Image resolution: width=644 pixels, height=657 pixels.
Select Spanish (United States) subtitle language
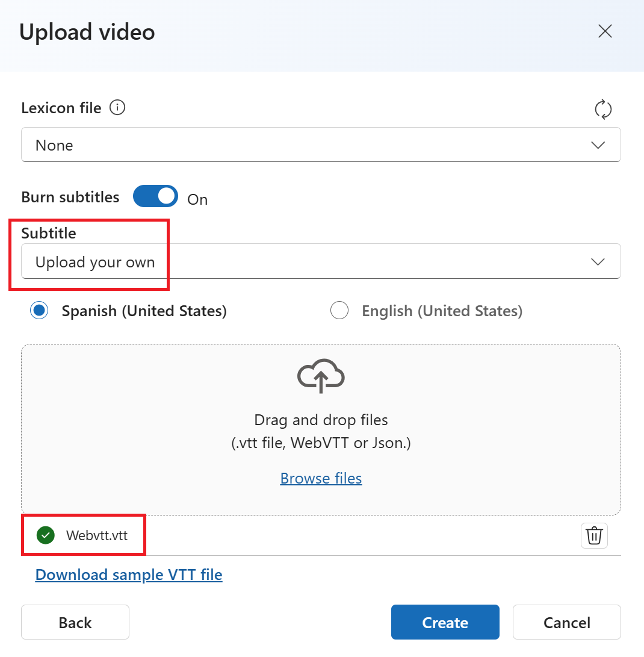(x=39, y=310)
